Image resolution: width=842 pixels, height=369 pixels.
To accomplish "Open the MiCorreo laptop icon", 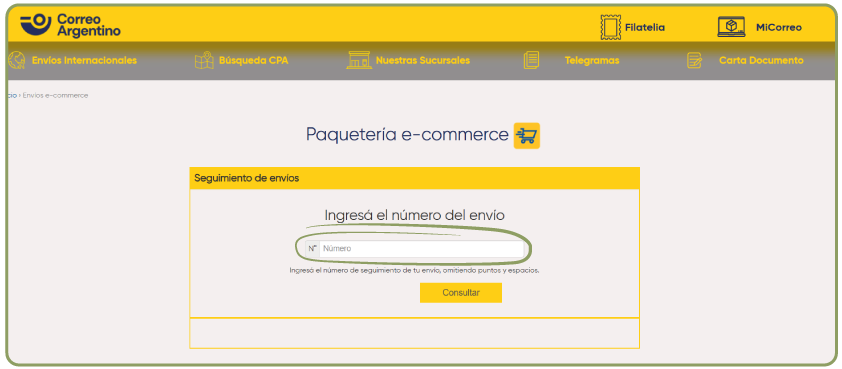I will (x=731, y=27).
